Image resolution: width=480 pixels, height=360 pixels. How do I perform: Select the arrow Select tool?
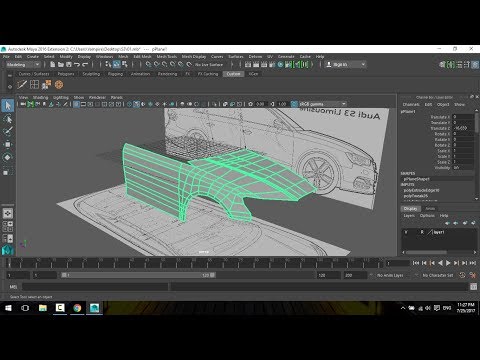(x=8, y=106)
